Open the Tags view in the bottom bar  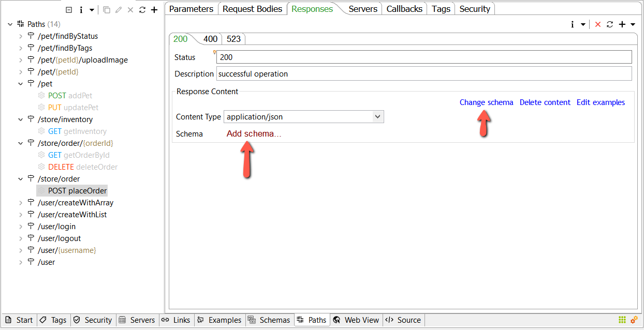click(53, 320)
